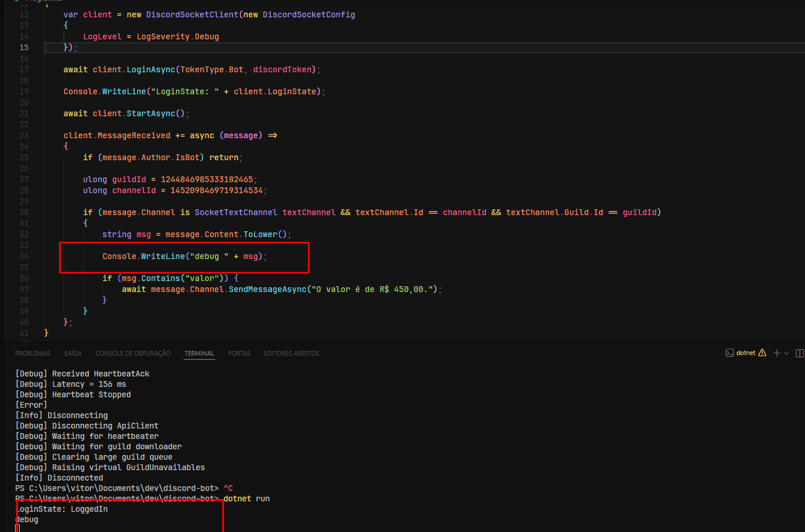
Task: Go to the PORTAS tab
Action: pos(239,353)
